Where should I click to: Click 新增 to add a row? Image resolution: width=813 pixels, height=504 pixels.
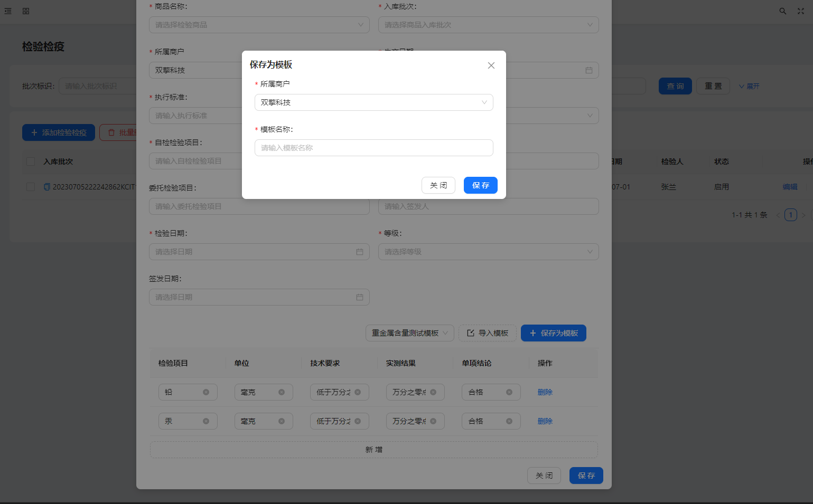(x=373, y=450)
